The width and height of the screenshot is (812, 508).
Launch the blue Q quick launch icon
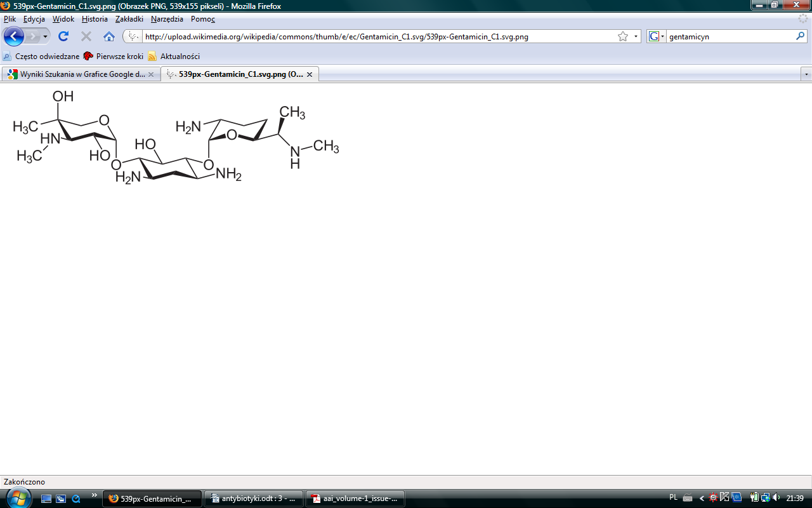pos(76,498)
